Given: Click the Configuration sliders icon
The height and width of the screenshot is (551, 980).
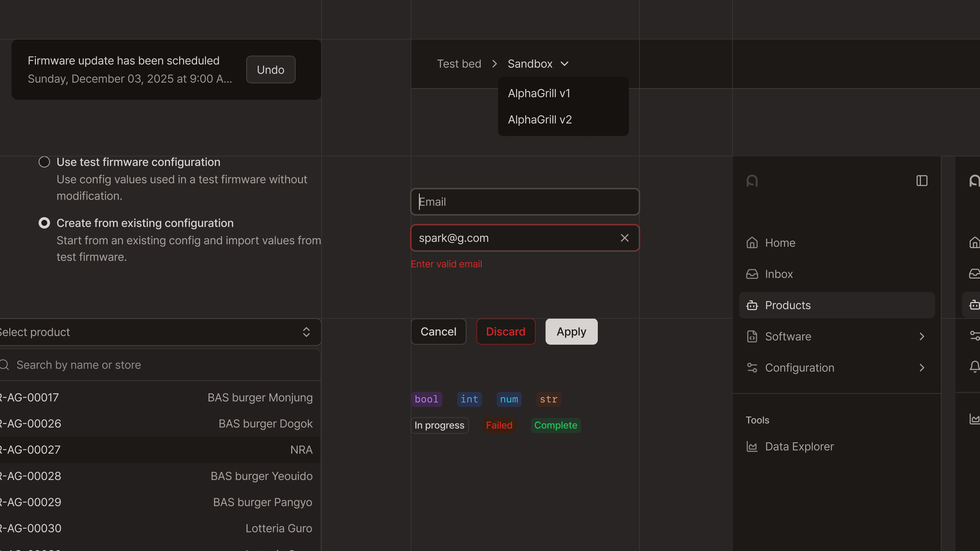Looking at the screenshot, I should (752, 368).
